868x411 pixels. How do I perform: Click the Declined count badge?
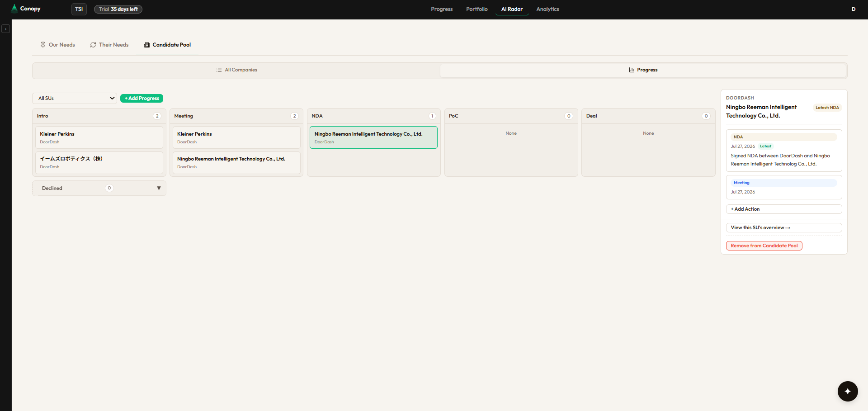coord(109,188)
